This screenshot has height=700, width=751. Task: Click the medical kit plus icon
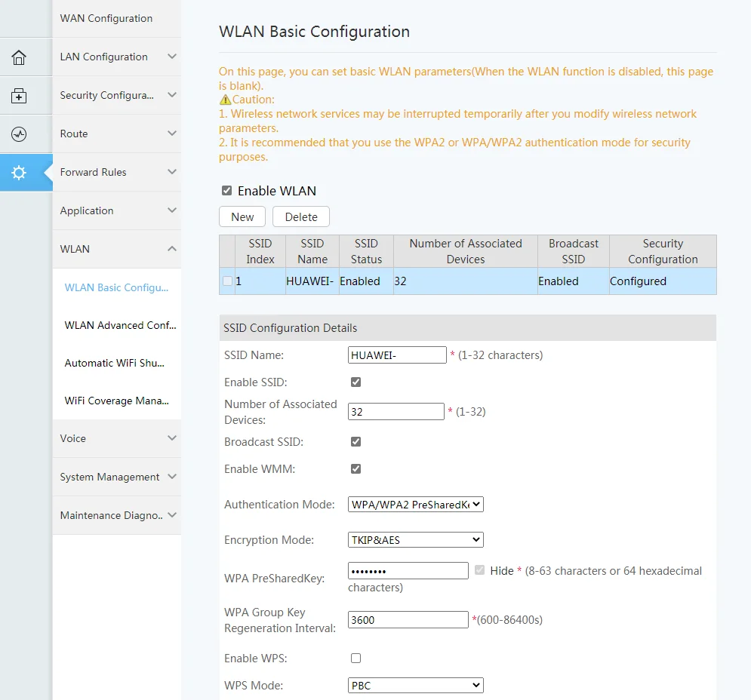tap(19, 96)
